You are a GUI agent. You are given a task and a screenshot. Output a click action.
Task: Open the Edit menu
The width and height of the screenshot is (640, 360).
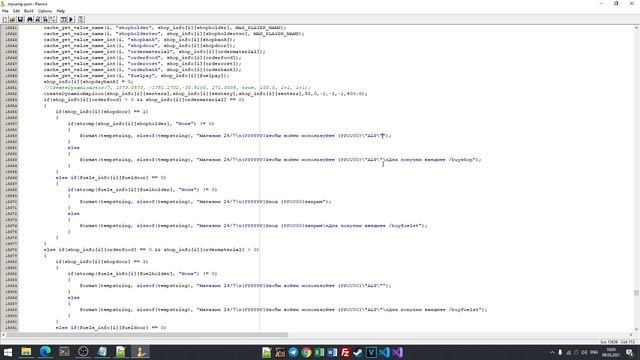(16, 11)
